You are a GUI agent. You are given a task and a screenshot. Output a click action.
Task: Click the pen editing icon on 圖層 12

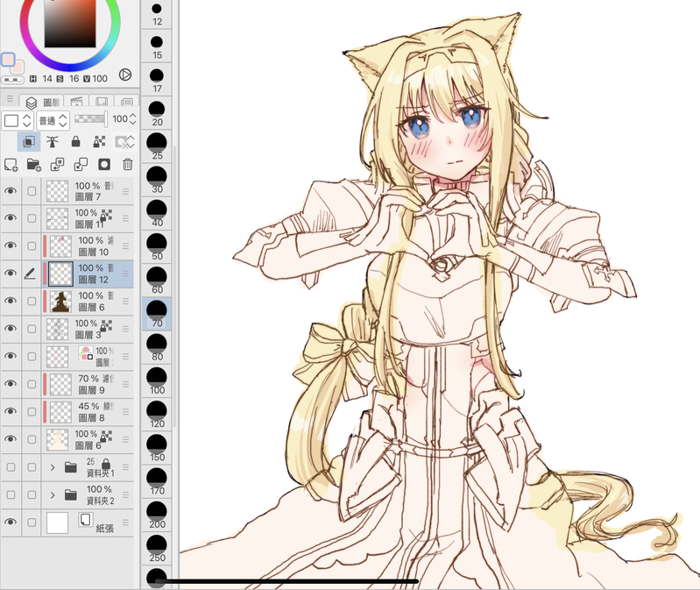(30, 274)
